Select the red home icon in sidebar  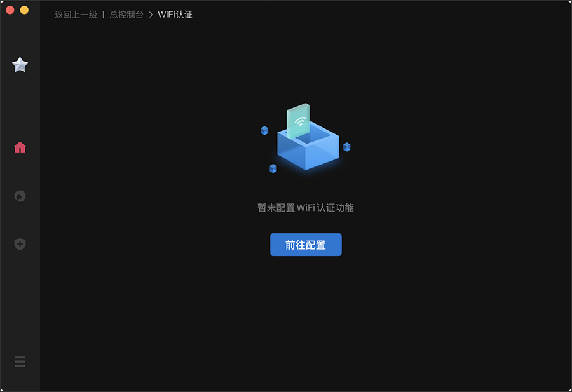(x=20, y=147)
